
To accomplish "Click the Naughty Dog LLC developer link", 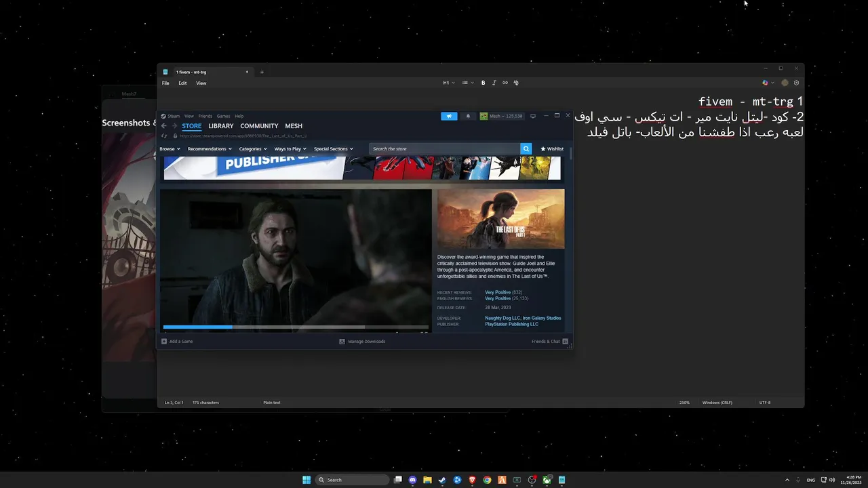I will [502, 318].
